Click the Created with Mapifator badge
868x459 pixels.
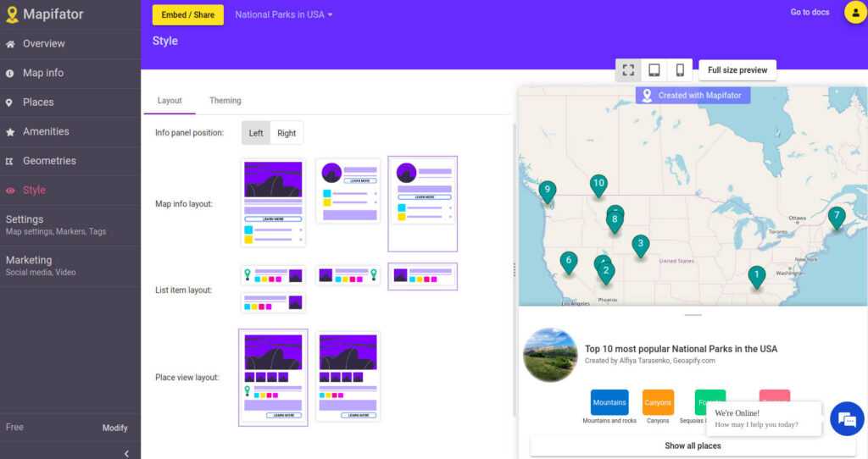(x=693, y=95)
